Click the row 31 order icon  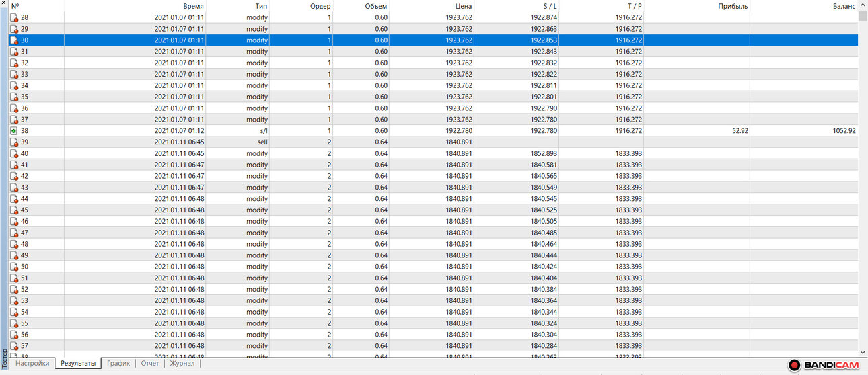(x=14, y=52)
